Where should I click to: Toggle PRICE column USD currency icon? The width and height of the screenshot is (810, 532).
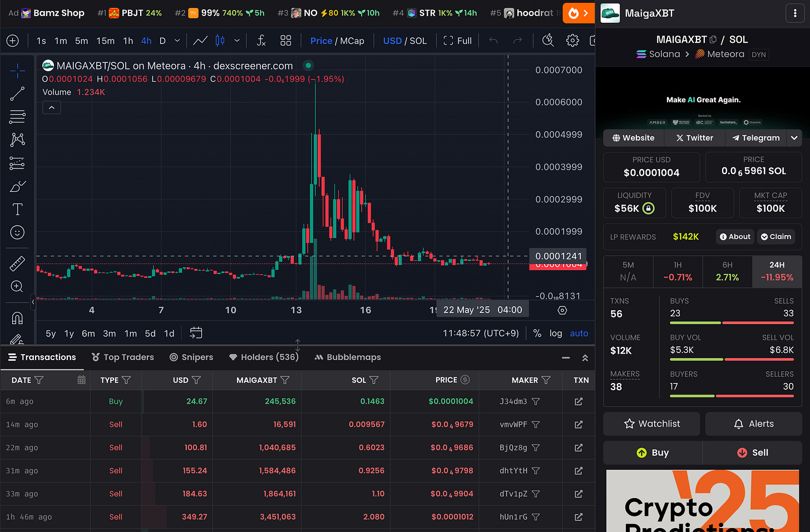[465, 380]
